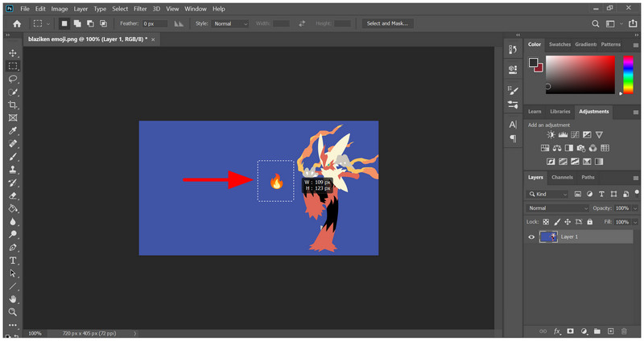Add a Brightness/Contrast adjustment

tap(551, 134)
